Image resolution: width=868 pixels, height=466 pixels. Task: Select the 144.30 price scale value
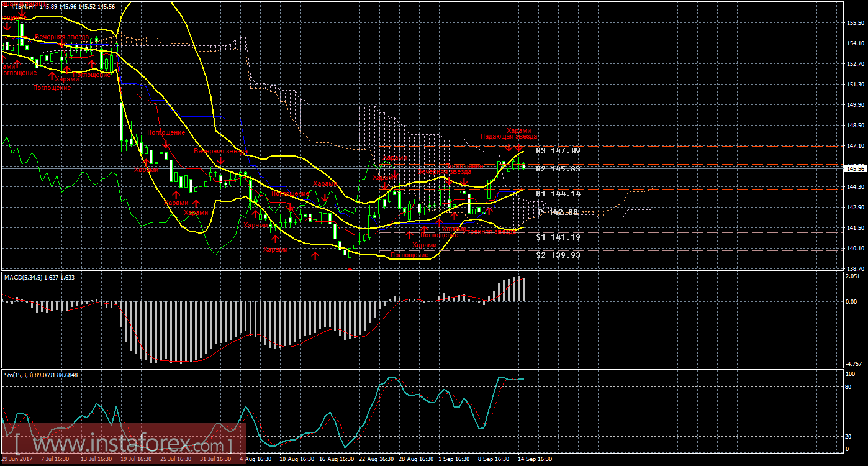(855, 187)
